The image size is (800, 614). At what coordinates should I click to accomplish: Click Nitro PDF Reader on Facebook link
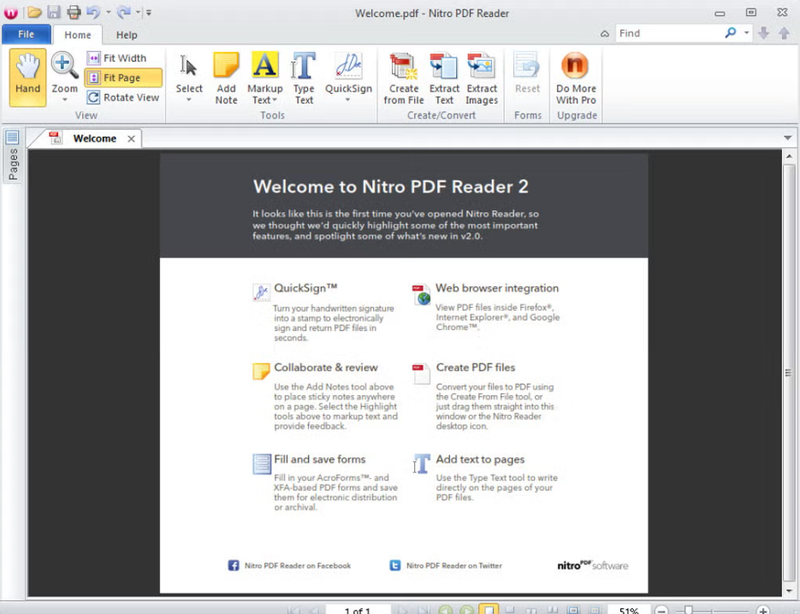tap(297, 566)
